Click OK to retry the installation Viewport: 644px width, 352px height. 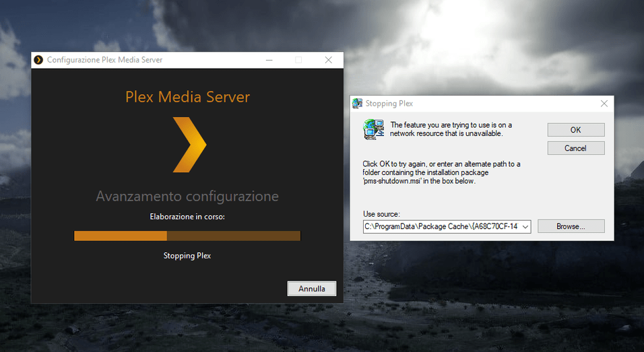576,130
